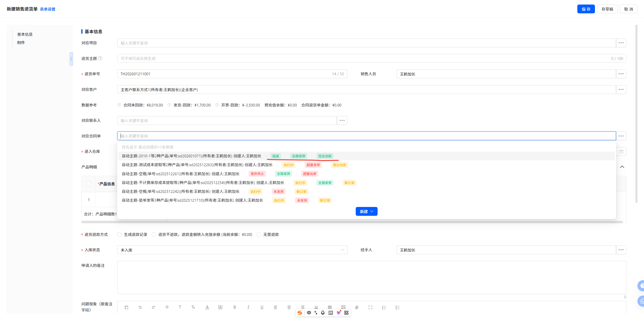Go to 附件 in the left navigation

tap(21, 43)
